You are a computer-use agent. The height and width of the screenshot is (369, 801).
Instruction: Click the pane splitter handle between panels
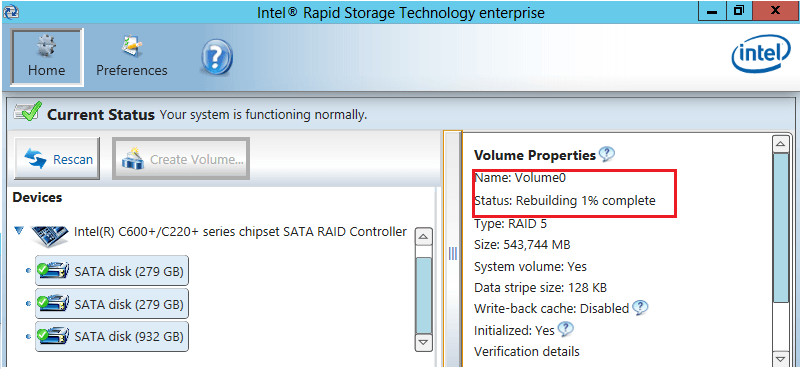[453, 253]
